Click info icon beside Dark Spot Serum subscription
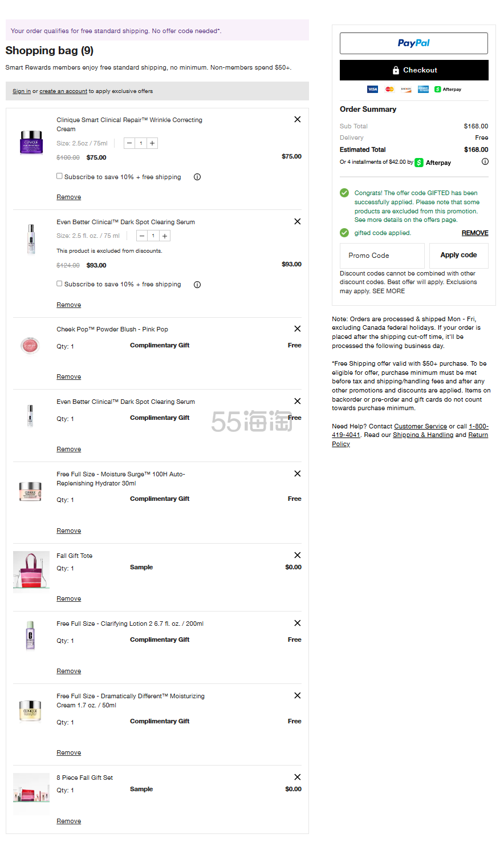Image resolution: width=504 pixels, height=842 pixels. click(197, 285)
